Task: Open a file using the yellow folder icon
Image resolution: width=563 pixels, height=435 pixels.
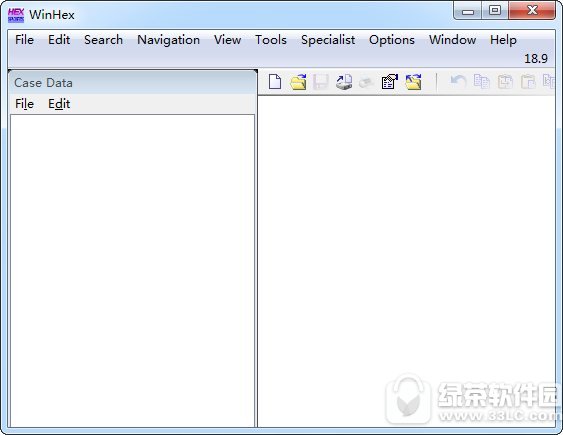Action: [298, 82]
